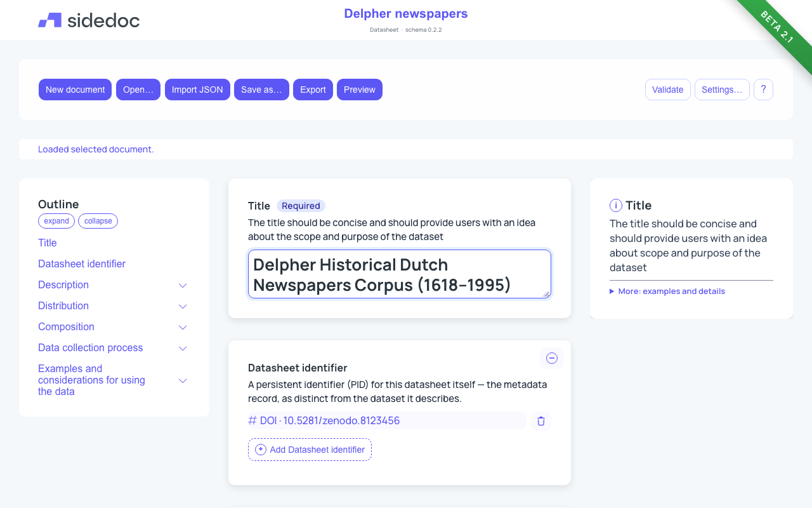Viewport: 812px width, 508px height.
Task: Click the Export button
Action: [x=313, y=90]
